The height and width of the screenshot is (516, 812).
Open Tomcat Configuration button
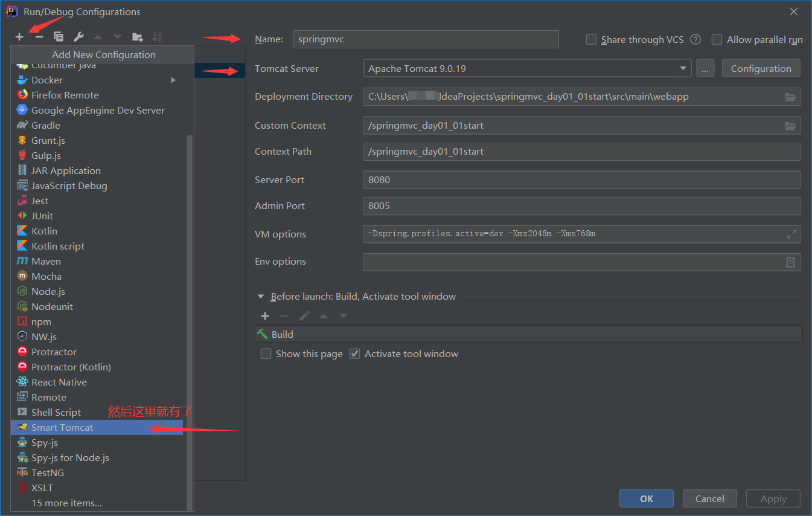coord(761,68)
